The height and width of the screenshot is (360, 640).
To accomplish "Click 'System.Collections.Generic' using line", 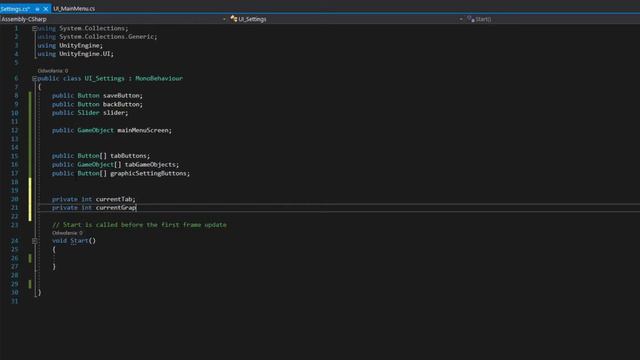I will click(x=97, y=37).
